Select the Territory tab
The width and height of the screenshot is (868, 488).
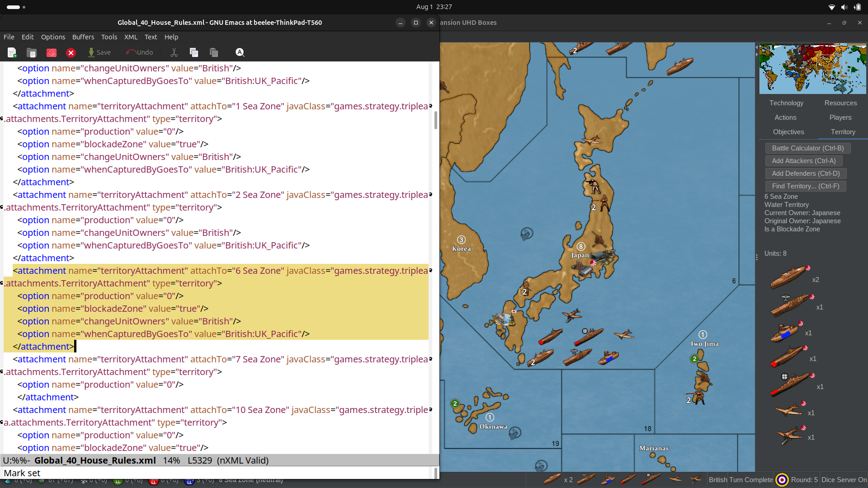[x=843, y=132]
